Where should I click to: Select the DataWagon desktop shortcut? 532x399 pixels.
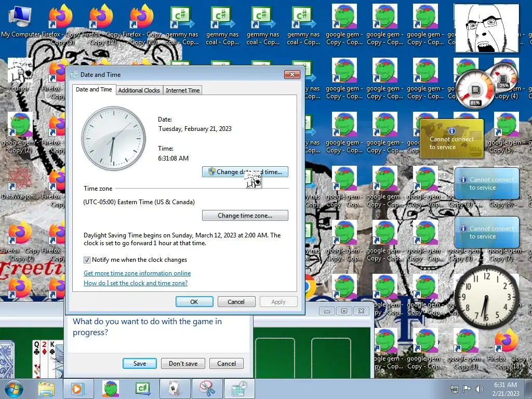click(20, 183)
